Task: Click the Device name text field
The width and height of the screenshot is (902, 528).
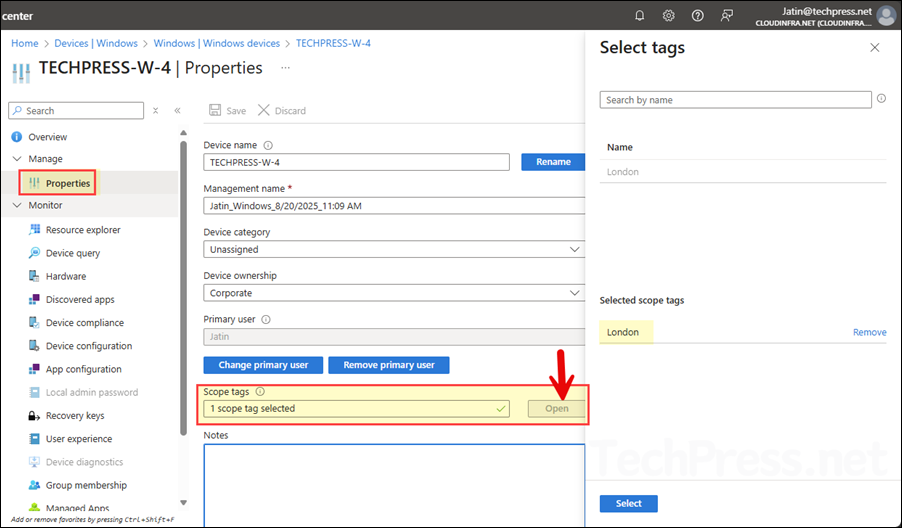Action: coord(356,162)
